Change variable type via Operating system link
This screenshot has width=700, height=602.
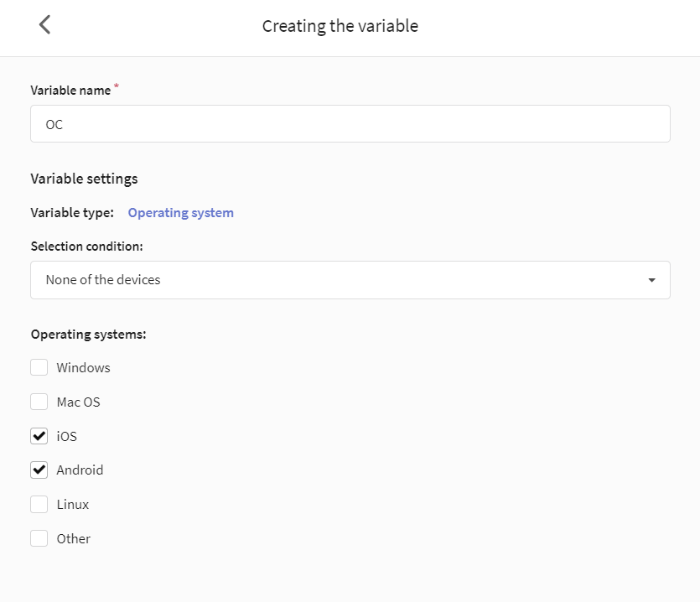181,213
